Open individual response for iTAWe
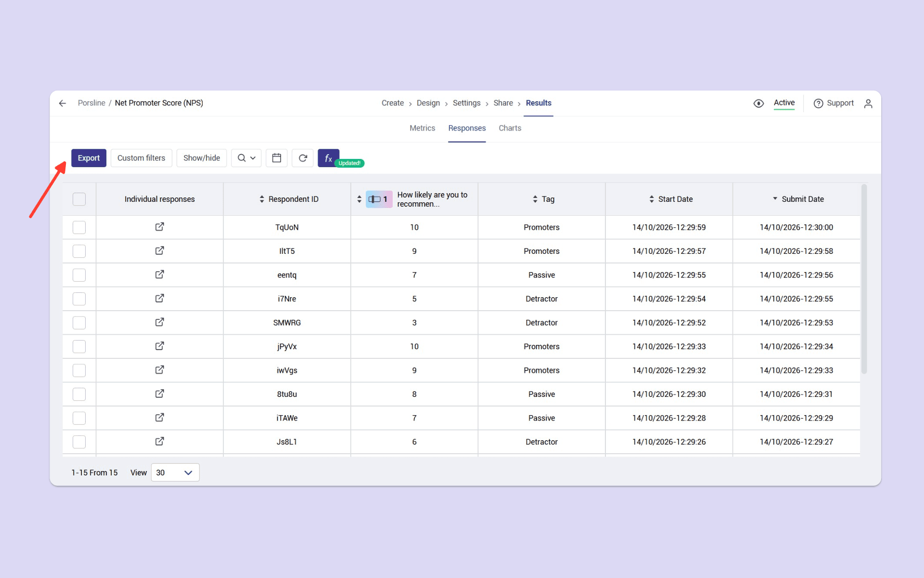The width and height of the screenshot is (924, 578). click(160, 418)
